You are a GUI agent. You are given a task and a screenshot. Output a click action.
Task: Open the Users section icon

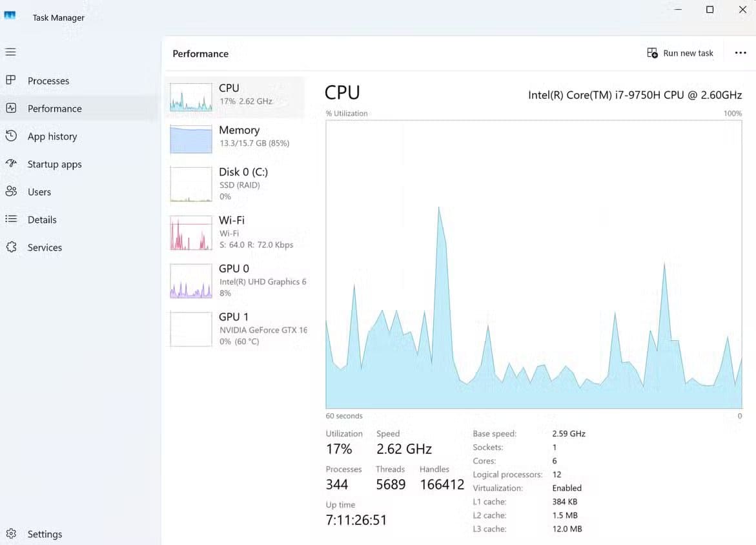[11, 192]
